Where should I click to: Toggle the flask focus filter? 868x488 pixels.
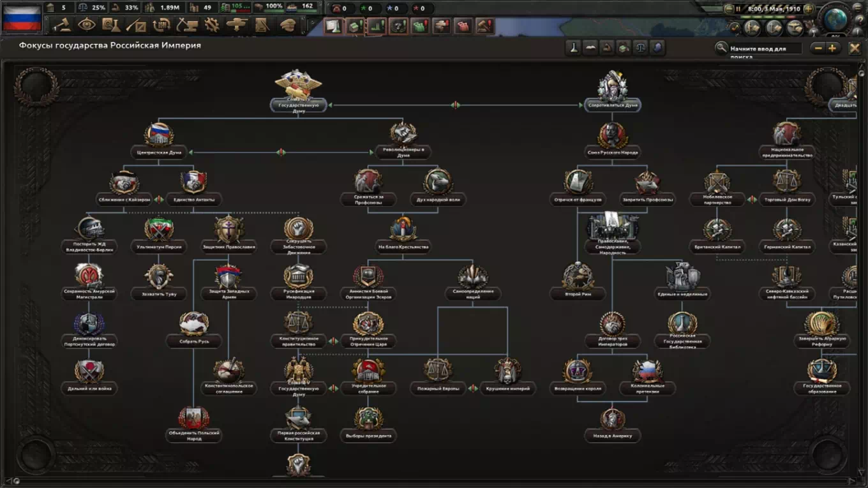click(x=573, y=48)
